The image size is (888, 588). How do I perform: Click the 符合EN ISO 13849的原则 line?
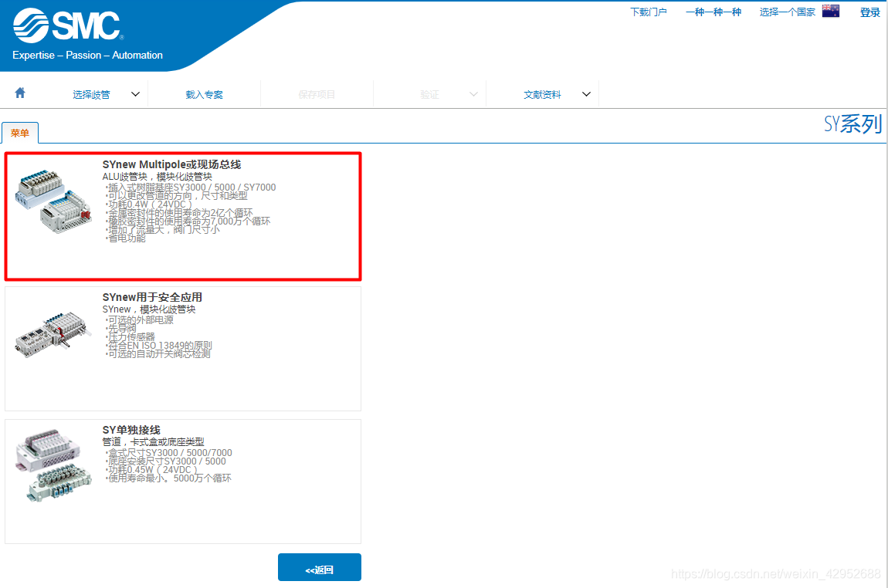(x=158, y=345)
